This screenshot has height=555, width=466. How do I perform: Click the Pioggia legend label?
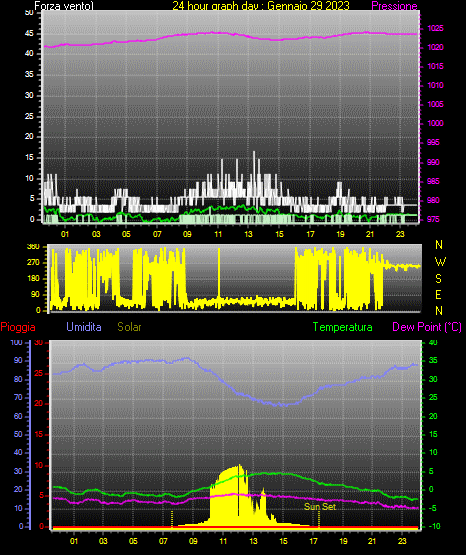(18, 327)
